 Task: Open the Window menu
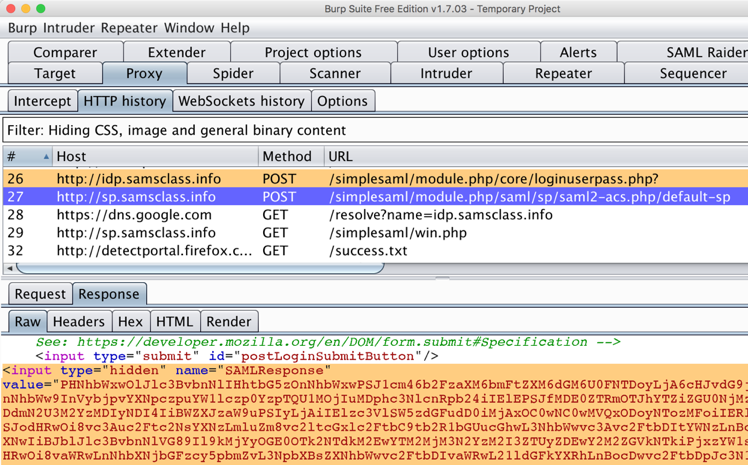(x=189, y=28)
